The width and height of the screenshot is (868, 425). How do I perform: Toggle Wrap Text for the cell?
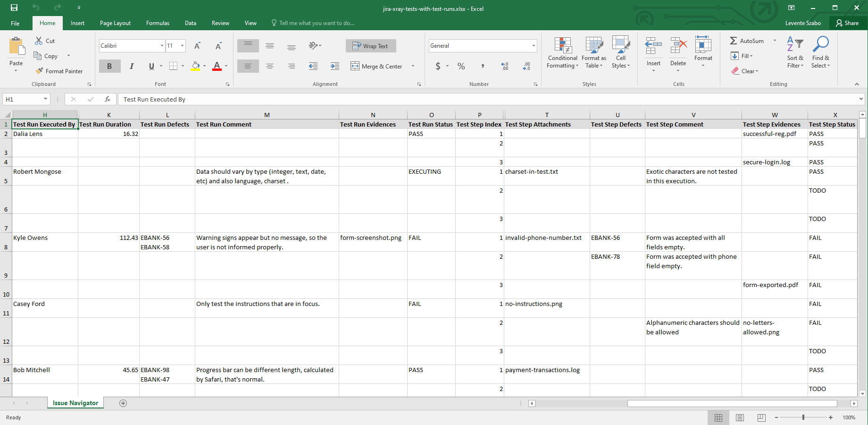[x=371, y=46]
